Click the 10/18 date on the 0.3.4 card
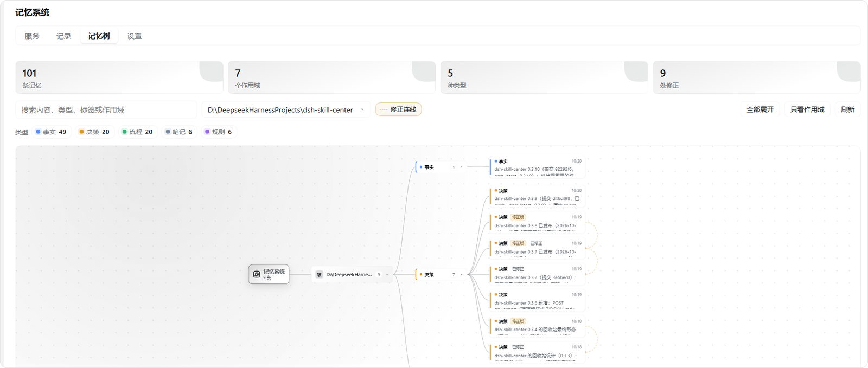 (x=576, y=321)
